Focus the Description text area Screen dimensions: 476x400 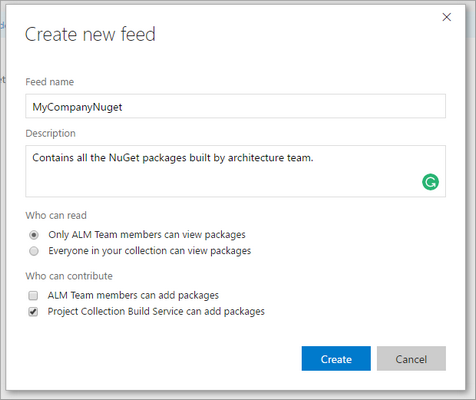pyautogui.click(x=235, y=171)
